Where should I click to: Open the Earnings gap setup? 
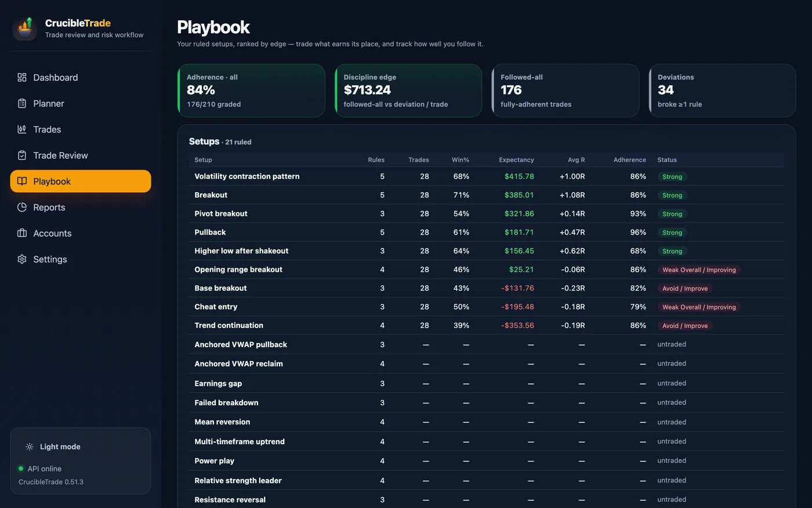pyautogui.click(x=487, y=383)
